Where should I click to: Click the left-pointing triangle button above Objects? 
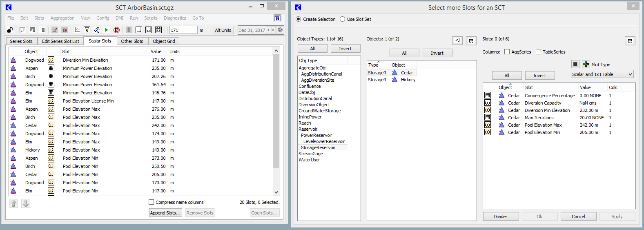[x=457, y=40]
